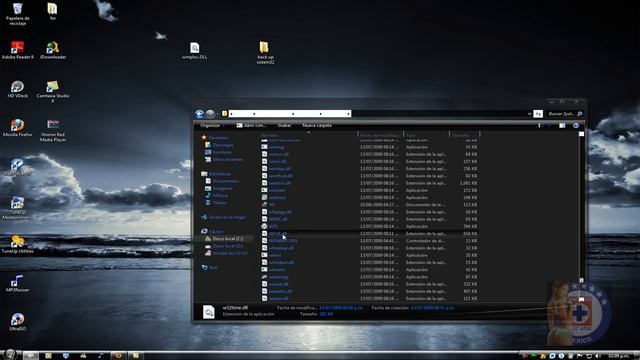Viewport: 640px width, 360px height.
Task: Open Papelera de reciclaje desktop icon
Action: 18,14
